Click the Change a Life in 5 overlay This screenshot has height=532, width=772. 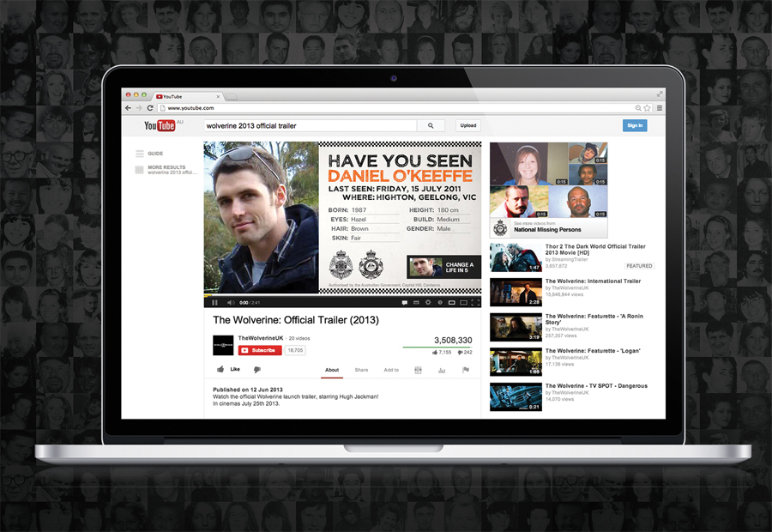coord(443,267)
